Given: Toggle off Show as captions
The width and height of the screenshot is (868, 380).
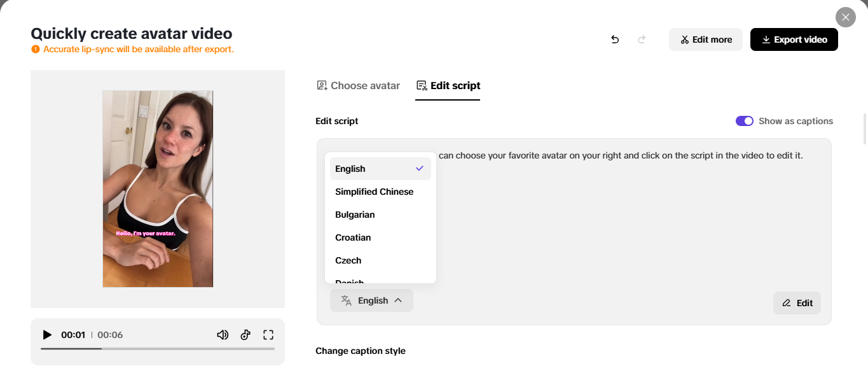Looking at the screenshot, I should pos(744,120).
